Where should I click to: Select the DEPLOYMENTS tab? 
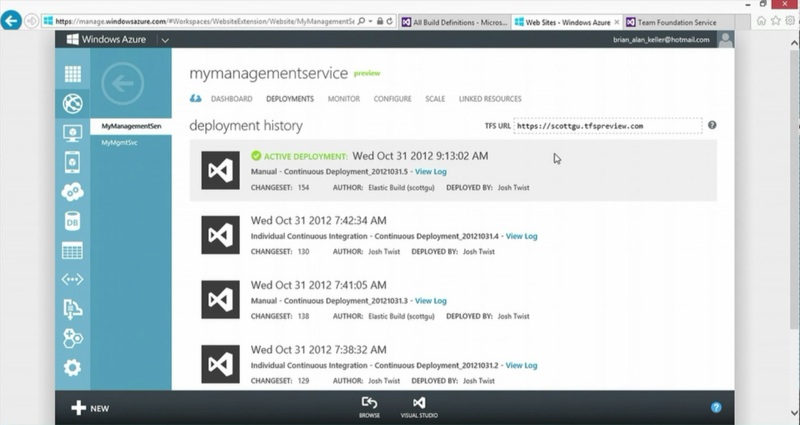pos(290,98)
